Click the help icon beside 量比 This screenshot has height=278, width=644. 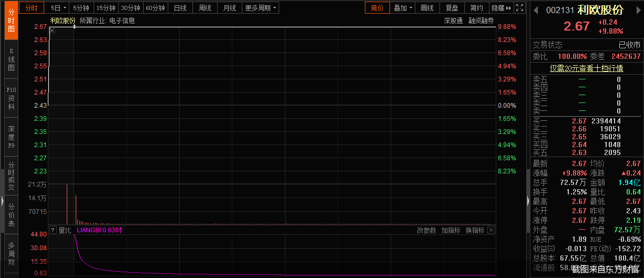tap(53, 230)
